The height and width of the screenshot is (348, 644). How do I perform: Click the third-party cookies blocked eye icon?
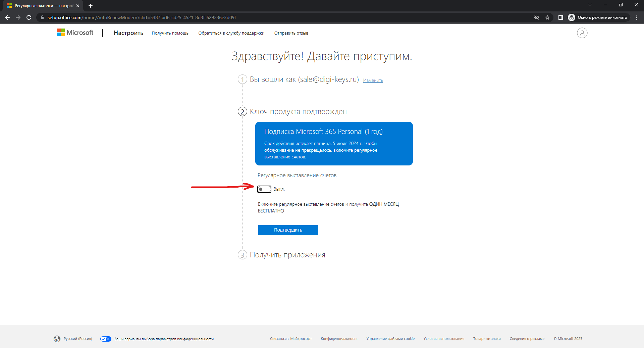(537, 17)
